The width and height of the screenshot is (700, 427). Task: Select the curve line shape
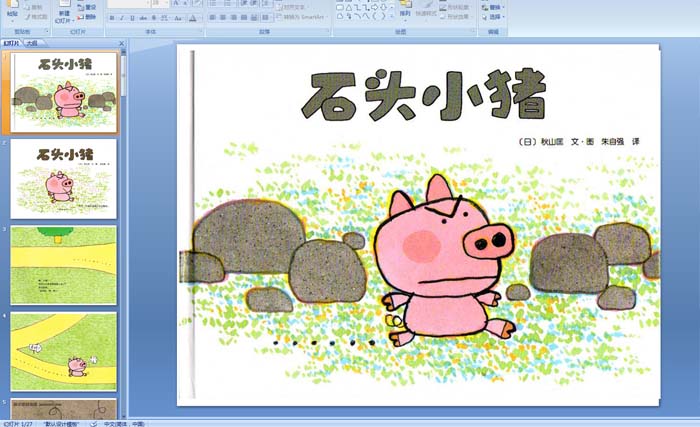[366, 16]
